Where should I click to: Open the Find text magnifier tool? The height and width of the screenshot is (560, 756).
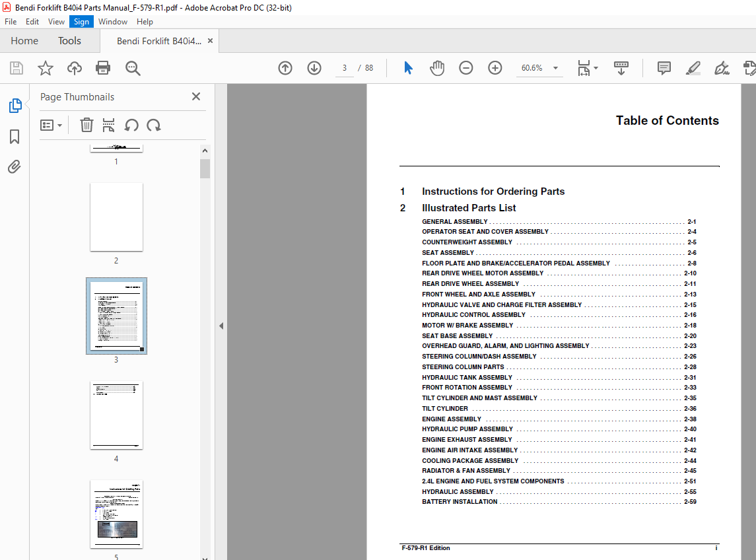(x=133, y=68)
